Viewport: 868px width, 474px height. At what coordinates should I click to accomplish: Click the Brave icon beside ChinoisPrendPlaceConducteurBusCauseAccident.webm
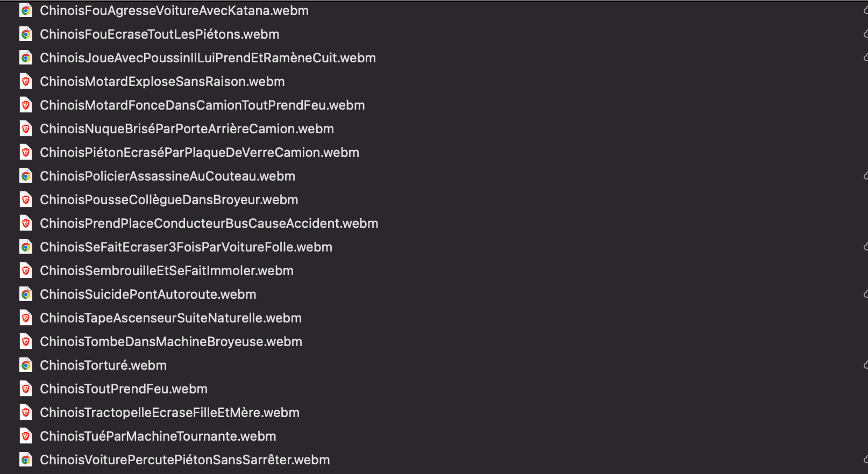pos(25,224)
